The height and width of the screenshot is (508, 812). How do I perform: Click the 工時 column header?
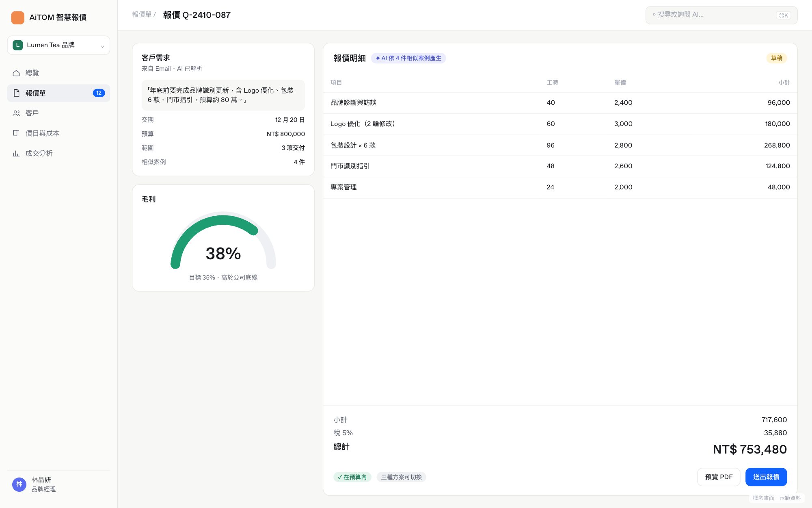(552, 82)
